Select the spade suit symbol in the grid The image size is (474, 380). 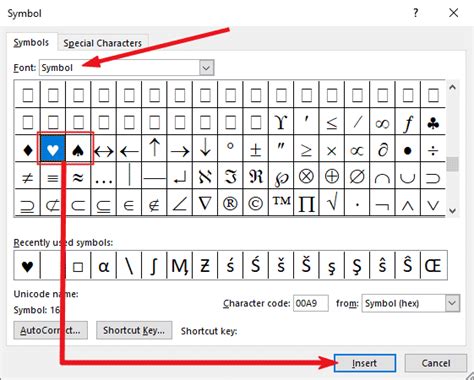click(78, 150)
